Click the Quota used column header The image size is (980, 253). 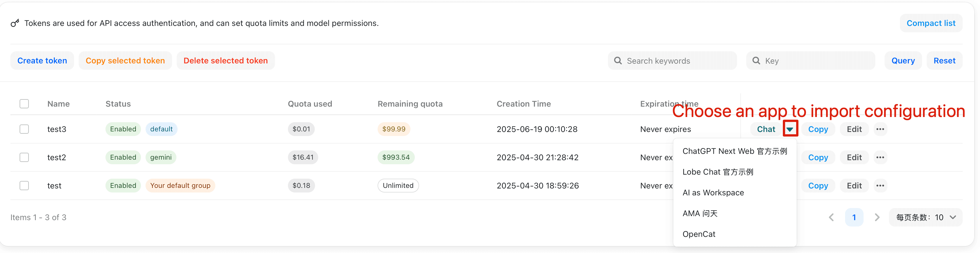[310, 104]
